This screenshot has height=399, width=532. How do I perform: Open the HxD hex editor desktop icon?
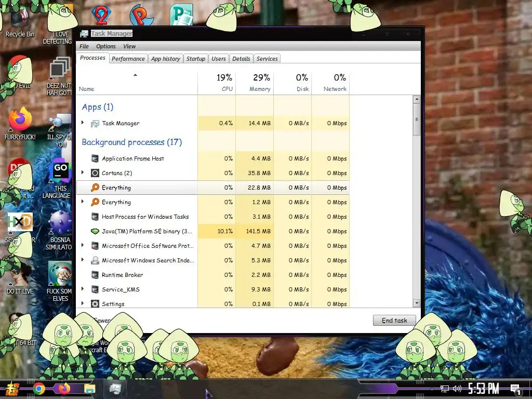(20, 222)
